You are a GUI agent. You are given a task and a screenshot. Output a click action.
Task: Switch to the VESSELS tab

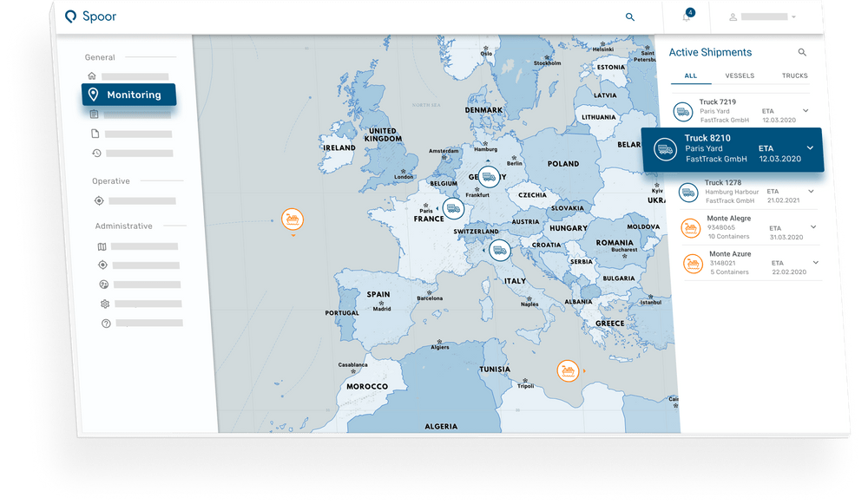(740, 75)
